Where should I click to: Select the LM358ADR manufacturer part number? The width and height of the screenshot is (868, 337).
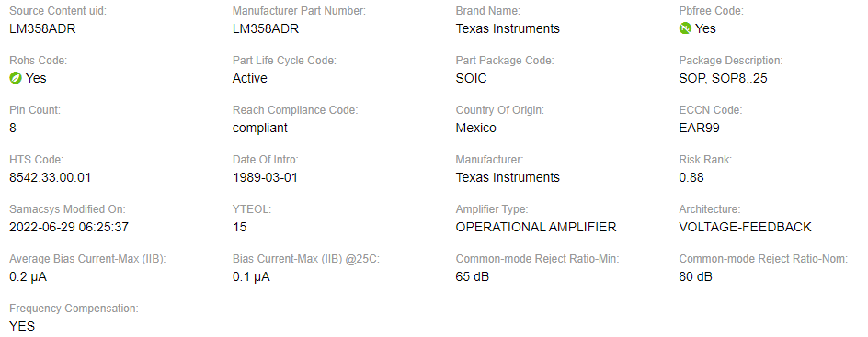(x=266, y=28)
